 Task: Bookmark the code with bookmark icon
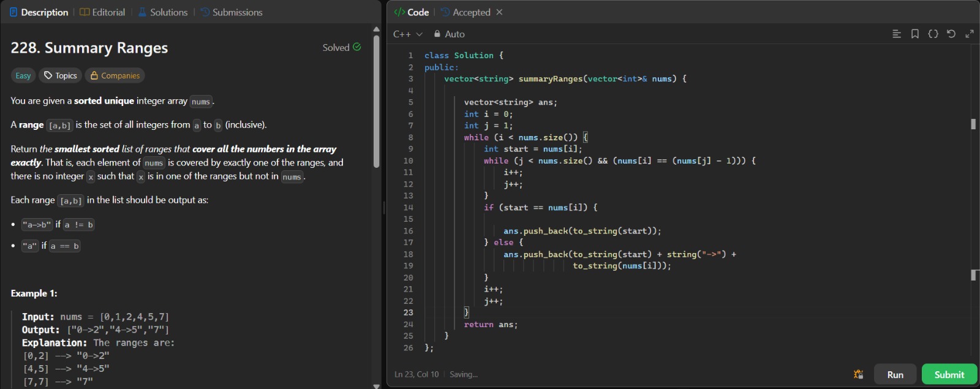(x=915, y=34)
